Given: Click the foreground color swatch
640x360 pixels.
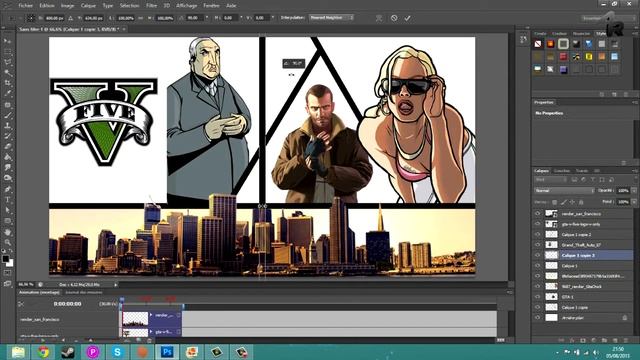Looking at the screenshot, I should coord(5,259).
